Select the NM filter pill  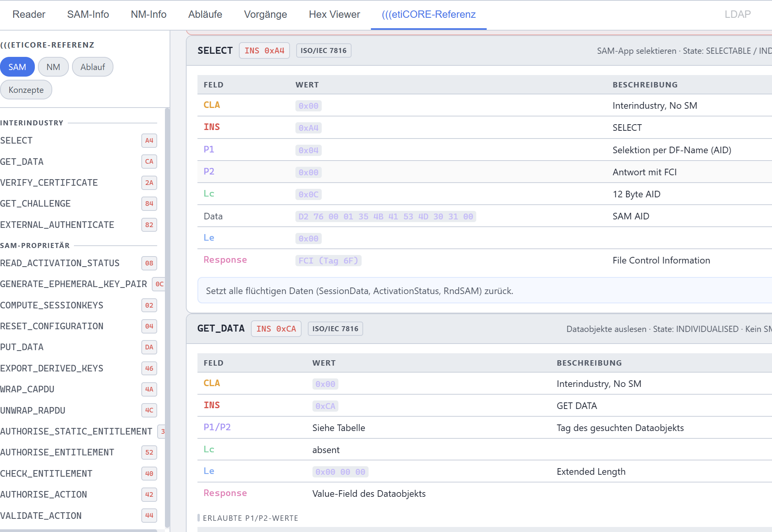click(53, 67)
